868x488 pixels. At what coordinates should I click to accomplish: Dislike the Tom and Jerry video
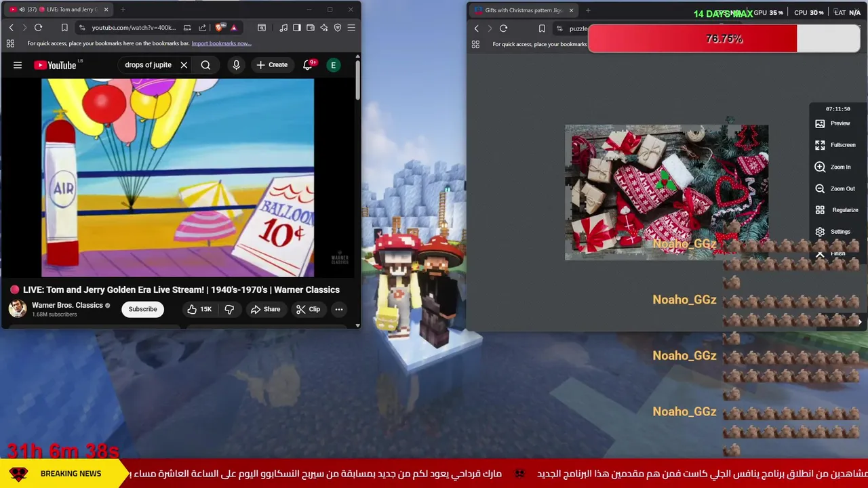(229, 309)
